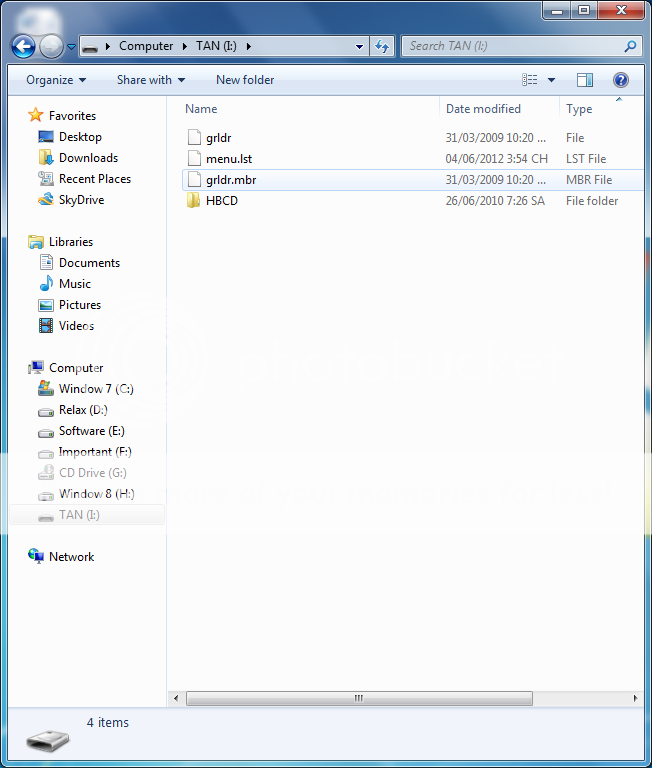652x768 pixels.
Task: Click in the Search TAN (I:) field
Action: 510,46
